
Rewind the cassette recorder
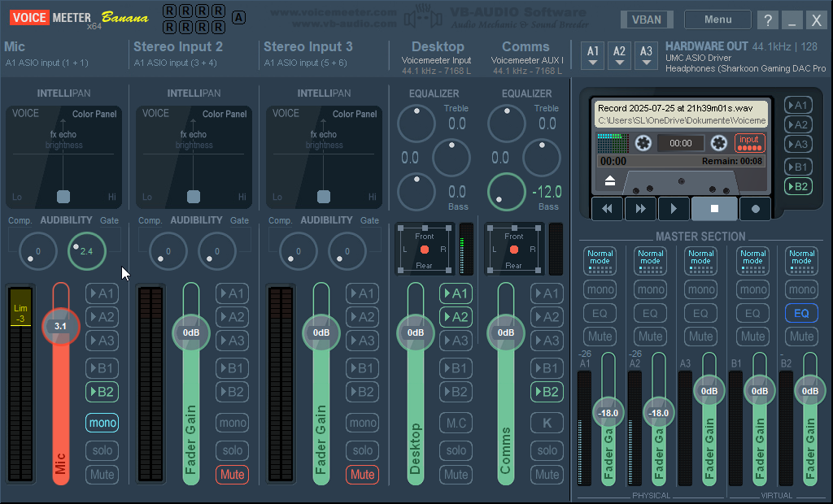pyautogui.click(x=607, y=209)
